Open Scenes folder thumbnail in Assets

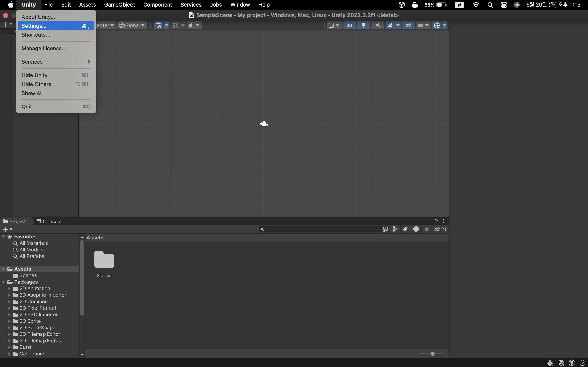pyautogui.click(x=104, y=260)
